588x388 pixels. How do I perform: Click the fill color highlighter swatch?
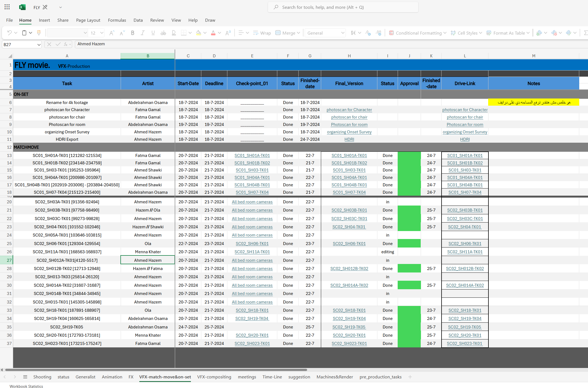[199, 33]
